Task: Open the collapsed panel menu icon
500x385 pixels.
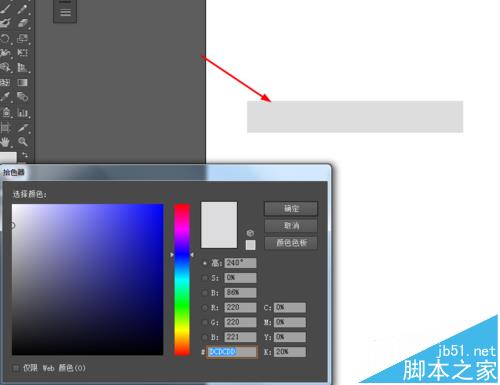Action: pos(65,13)
